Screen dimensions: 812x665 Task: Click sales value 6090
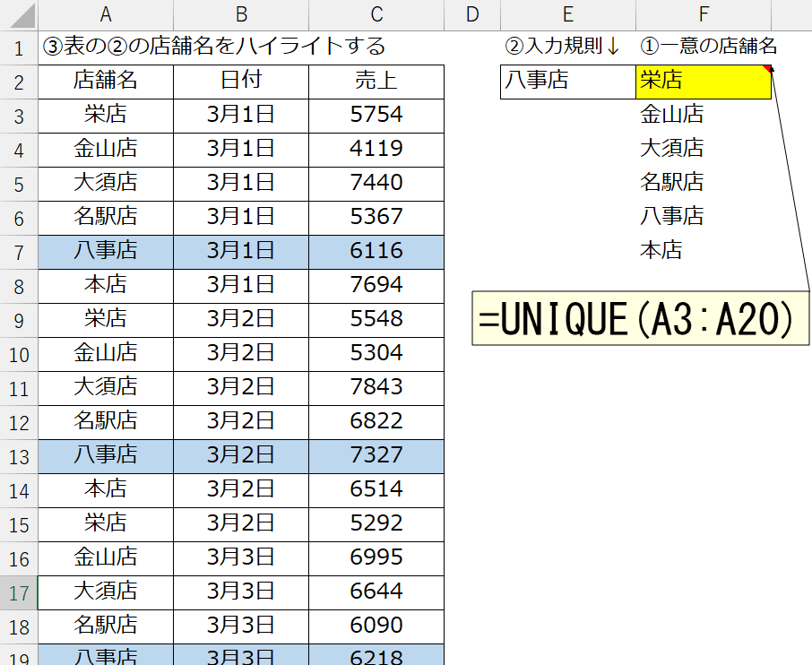(376, 626)
